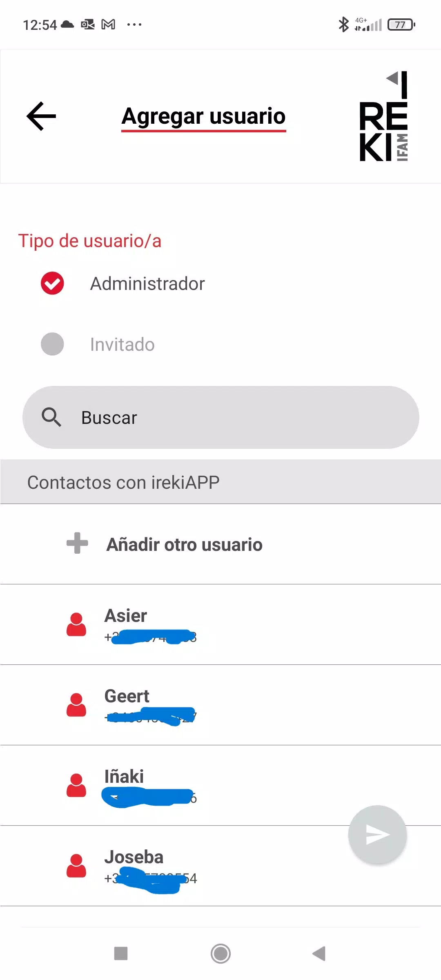The image size is (441, 980).
Task: Tap the IREKI IFAM logo
Action: (x=384, y=116)
